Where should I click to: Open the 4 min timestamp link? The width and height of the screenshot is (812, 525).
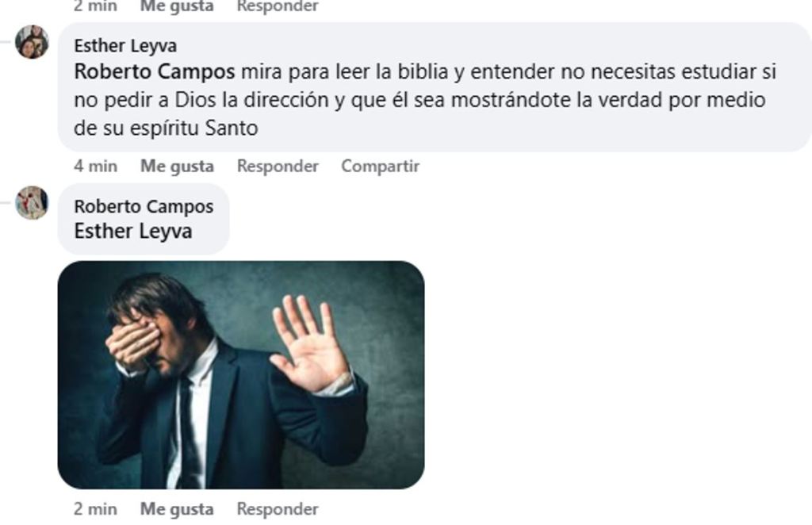pos(95,167)
